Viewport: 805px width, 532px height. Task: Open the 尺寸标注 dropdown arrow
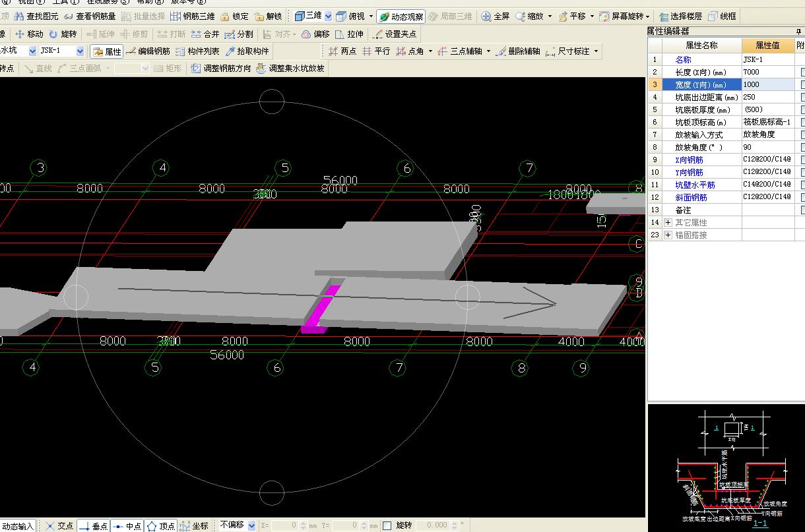[x=596, y=51]
